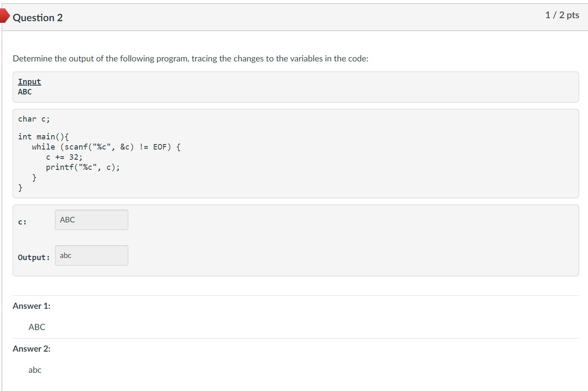
Task: Click the c += 32 statement
Action: [64, 157]
